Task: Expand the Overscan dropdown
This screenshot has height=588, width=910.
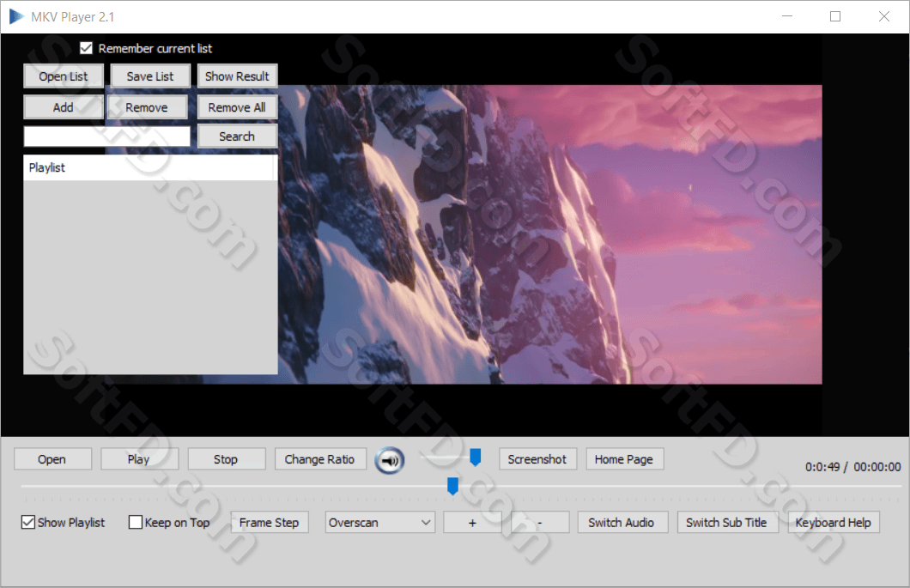Action: tap(380, 523)
